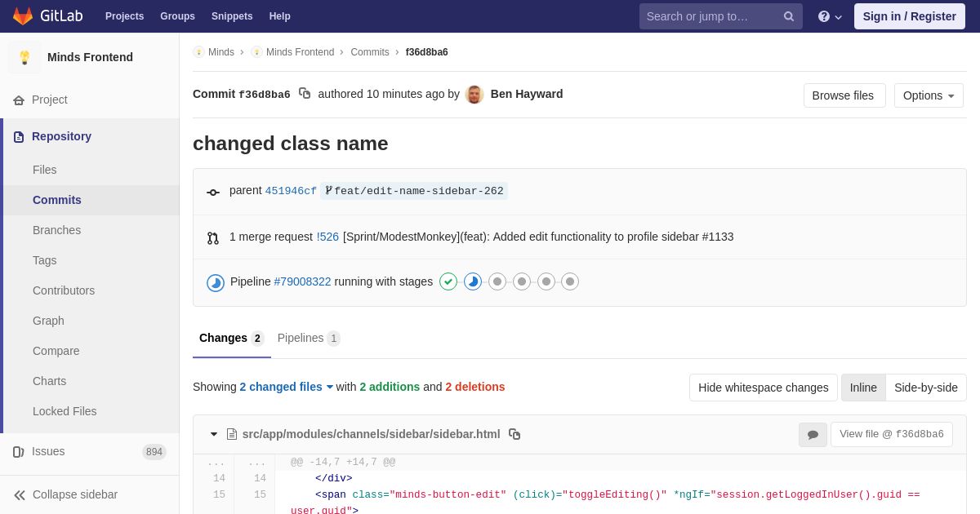Click Sign in / Register
The image size is (980, 514).
(910, 16)
